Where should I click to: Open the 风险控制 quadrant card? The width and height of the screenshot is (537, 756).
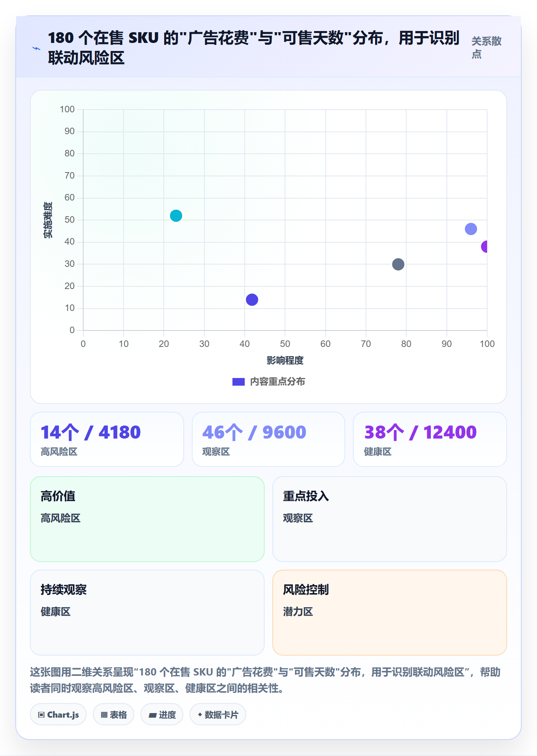tap(390, 613)
